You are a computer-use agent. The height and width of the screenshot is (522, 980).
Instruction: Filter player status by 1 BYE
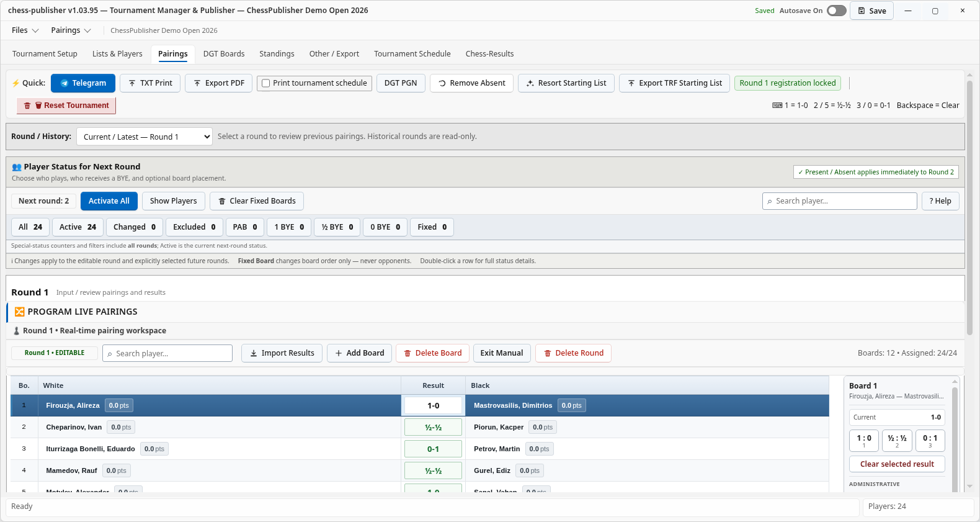(x=289, y=227)
